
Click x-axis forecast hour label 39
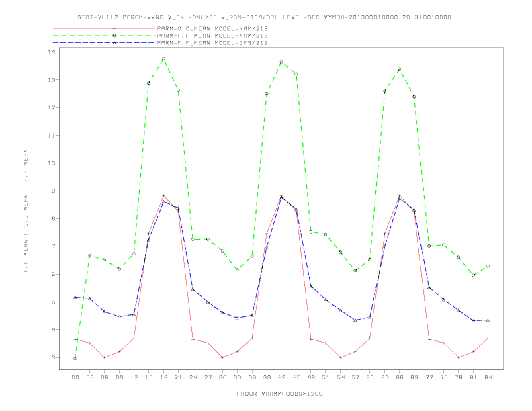[x=267, y=377]
